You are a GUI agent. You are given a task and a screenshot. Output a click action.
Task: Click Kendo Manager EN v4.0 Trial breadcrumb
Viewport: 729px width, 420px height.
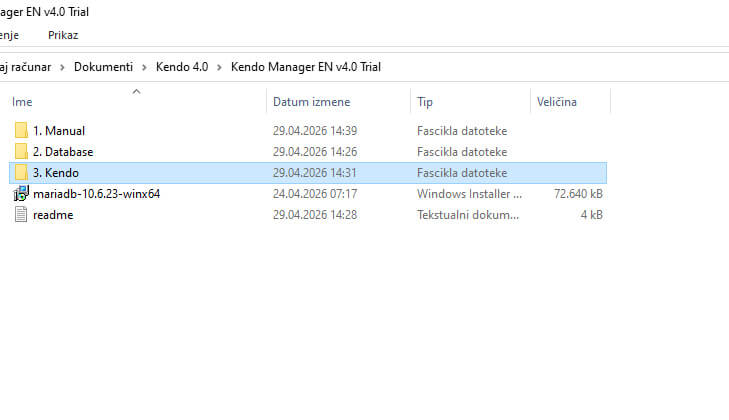point(305,67)
